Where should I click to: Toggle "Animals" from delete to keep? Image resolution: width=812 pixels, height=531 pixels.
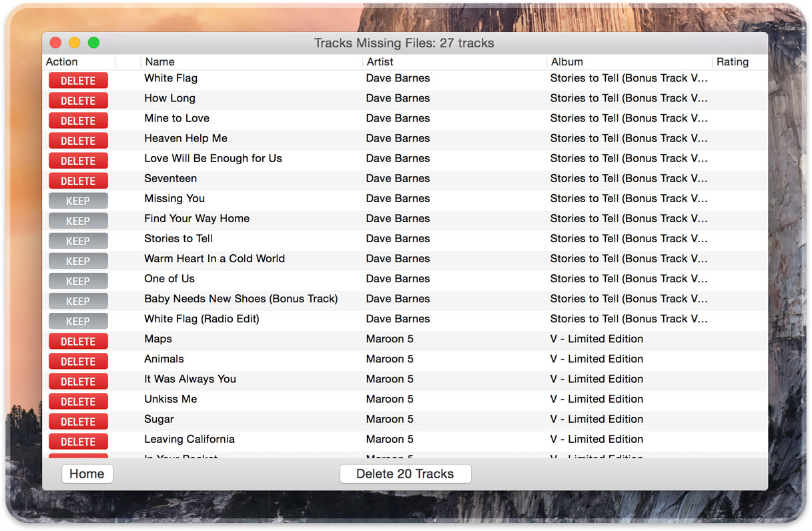click(77, 361)
